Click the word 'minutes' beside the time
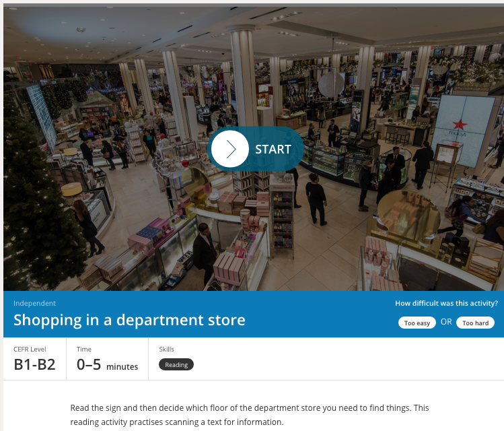This screenshot has height=431, width=504. [122, 366]
